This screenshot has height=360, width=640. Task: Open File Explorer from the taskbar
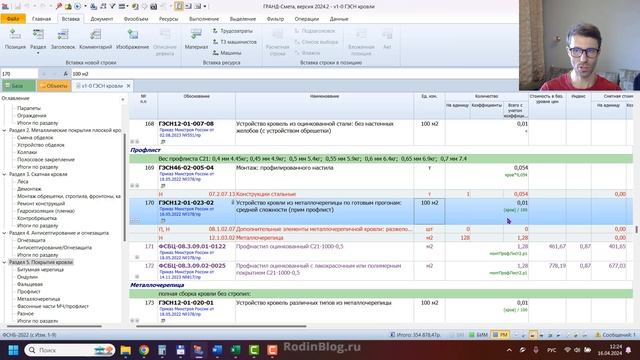coord(126,350)
